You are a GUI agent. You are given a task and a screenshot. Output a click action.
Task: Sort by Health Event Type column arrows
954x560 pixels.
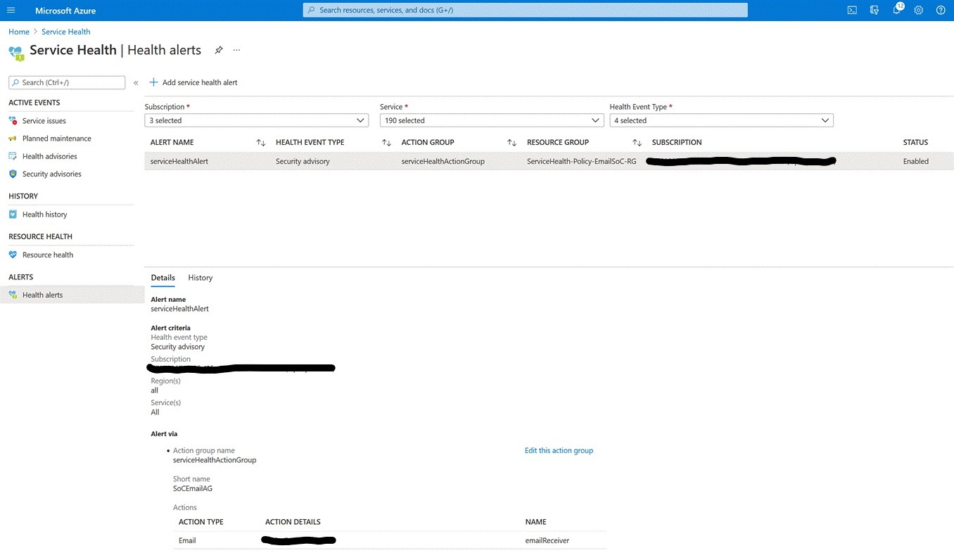click(386, 143)
